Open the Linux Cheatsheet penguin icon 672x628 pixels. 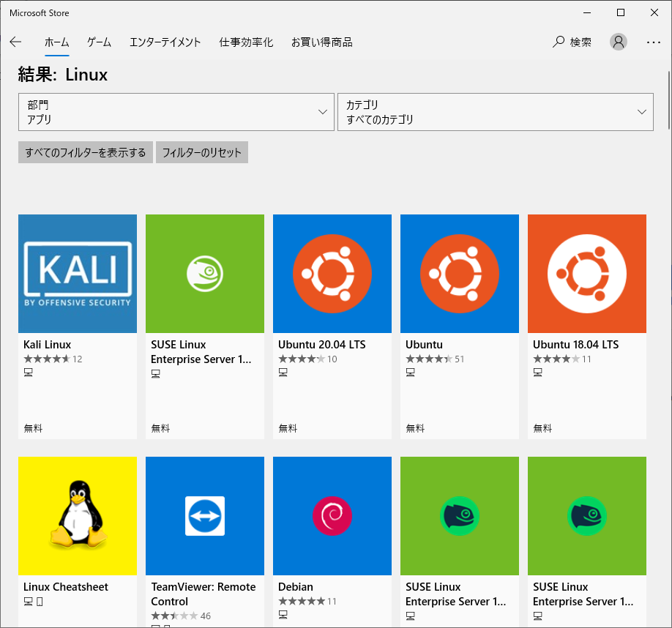78,516
